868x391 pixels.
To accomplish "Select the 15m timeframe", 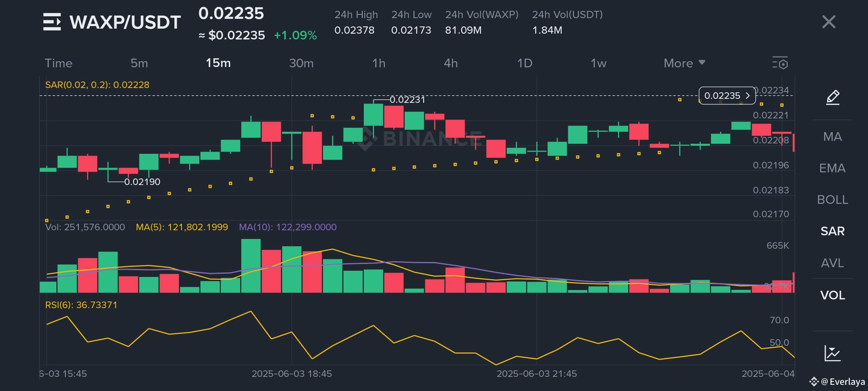I will (218, 63).
